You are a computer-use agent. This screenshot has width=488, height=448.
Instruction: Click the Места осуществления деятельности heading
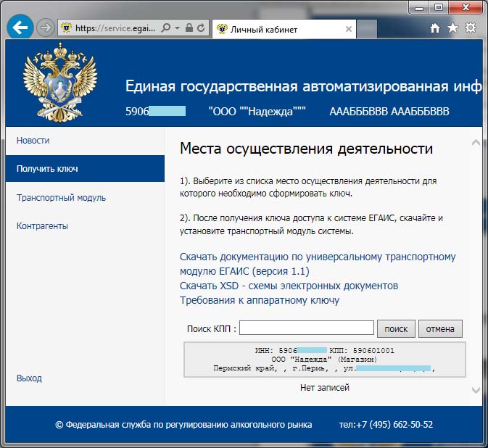(x=306, y=149)
